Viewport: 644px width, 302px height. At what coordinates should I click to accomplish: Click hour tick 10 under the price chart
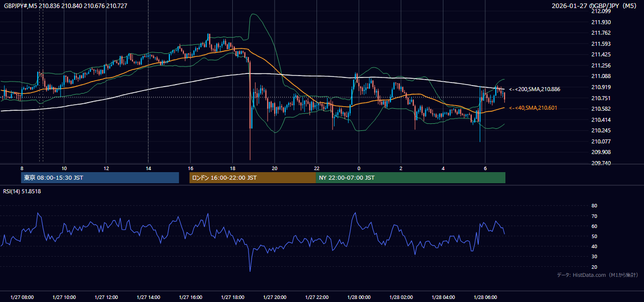64,168
